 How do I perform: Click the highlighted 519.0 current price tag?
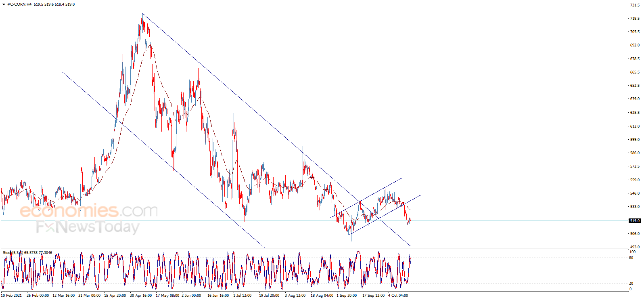[635, 220]
